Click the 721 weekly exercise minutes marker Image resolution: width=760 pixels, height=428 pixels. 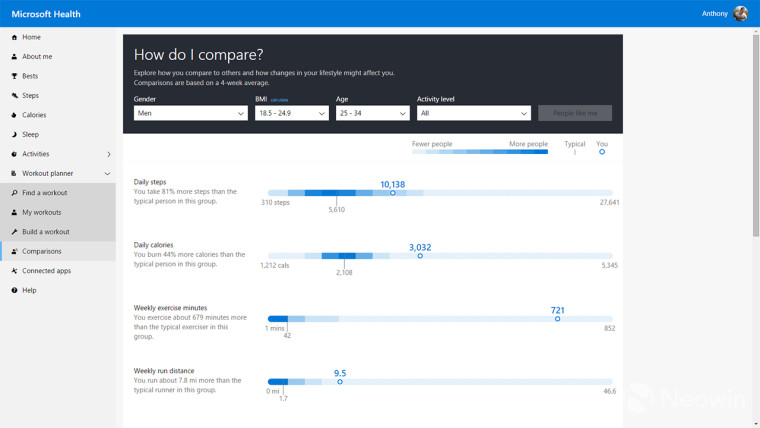[x=557, y=319]
